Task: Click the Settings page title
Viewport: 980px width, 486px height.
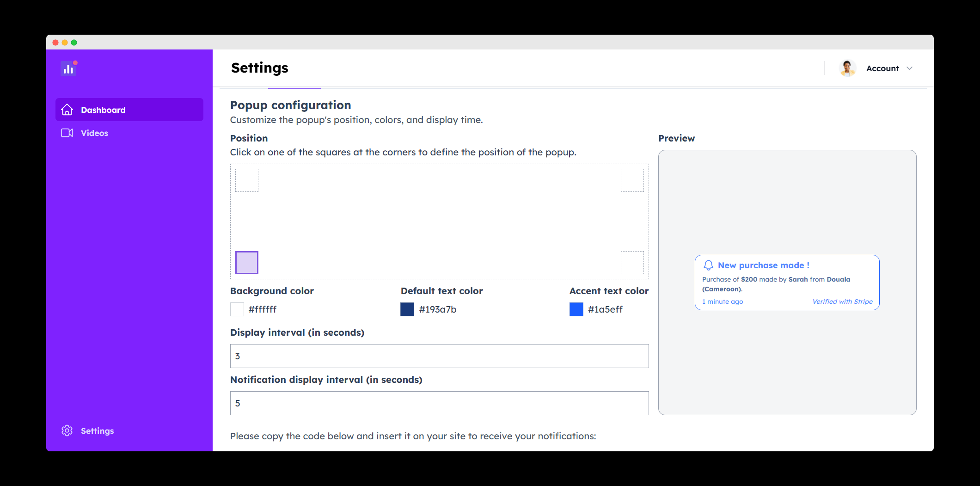Action: pos(260,68)
